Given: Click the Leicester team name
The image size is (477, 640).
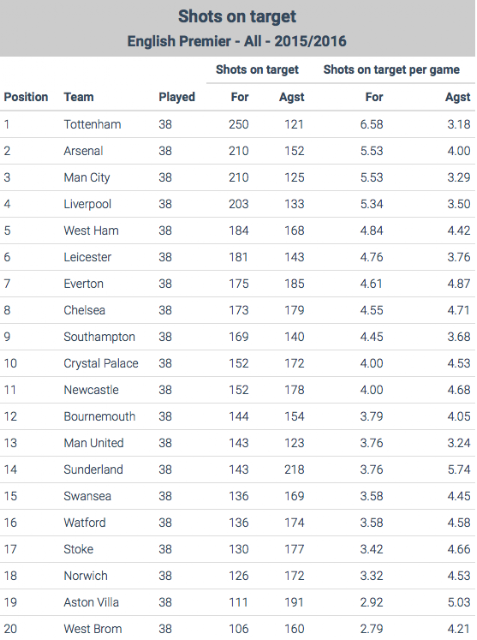Looking at the screenshot, I should tap(87, 257).
